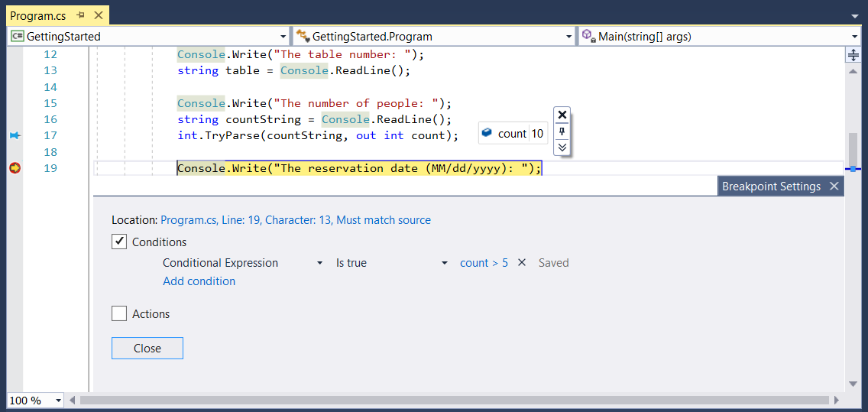The height and width of the screenshot is (412, 868).
Task: Click the breakpoint glyph on line 19
Action: (x=15, y=168)
